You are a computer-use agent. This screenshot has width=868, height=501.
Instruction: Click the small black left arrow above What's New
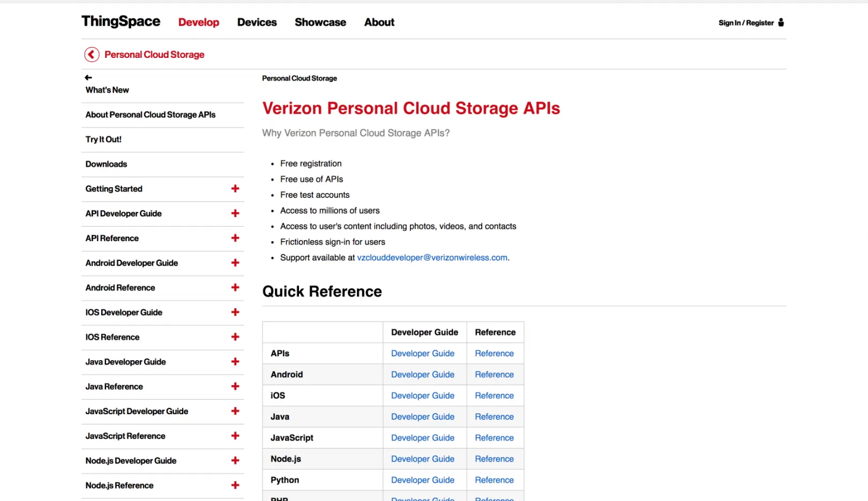click(x=88, y=78)
